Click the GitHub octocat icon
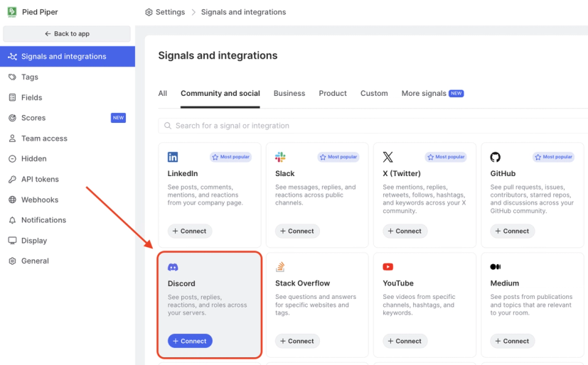This screenshot has height=365, width=588. (x=495, y=157)
